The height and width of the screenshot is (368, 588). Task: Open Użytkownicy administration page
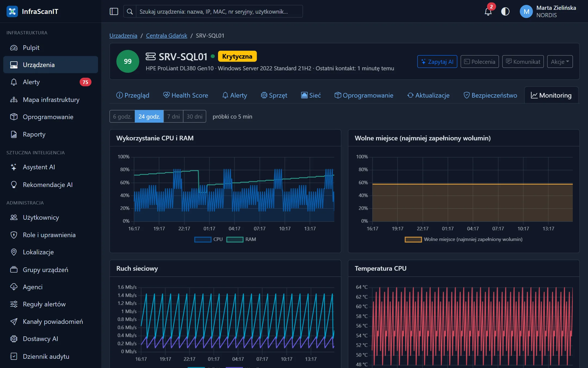point(51,218)
